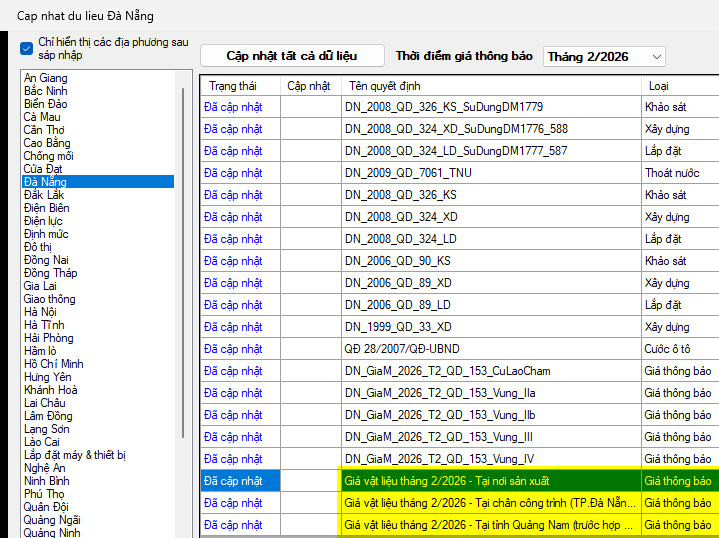The image size is (719, 538).
Task: Click the 'Trạng thái' column header
Action: point(233,86)
